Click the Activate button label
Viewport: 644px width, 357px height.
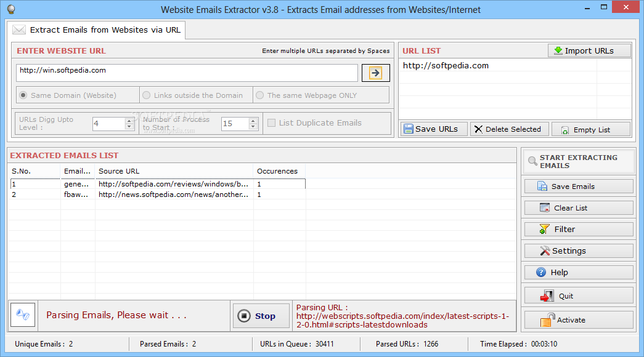[x=571, y=320]
